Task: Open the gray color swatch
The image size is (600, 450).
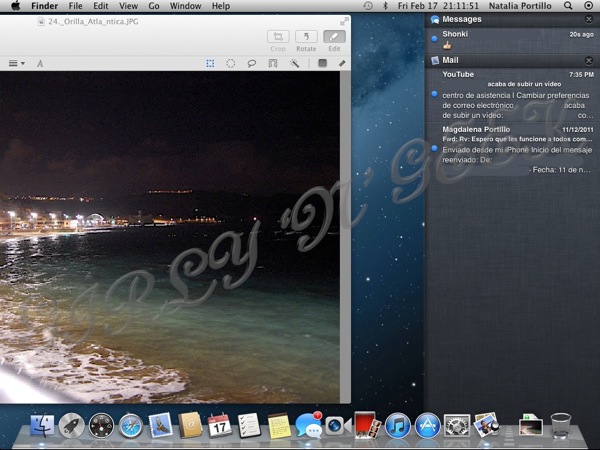Action: tap(322, 63)
